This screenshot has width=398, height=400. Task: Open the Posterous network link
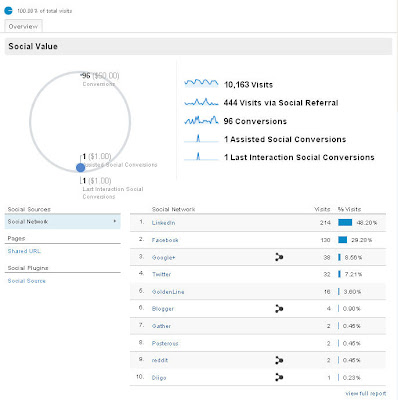point(165,343)
